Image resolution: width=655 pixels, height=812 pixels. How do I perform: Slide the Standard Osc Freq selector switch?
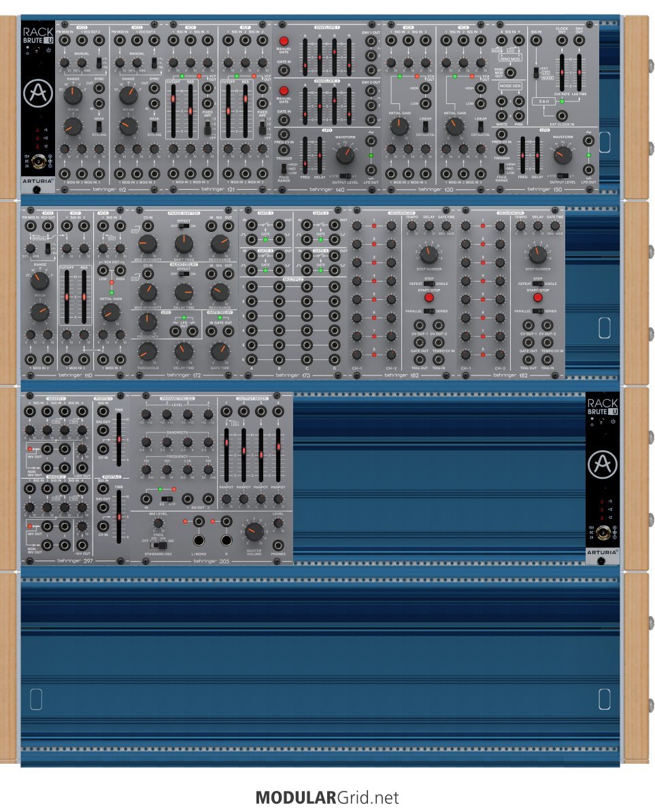pyautogui.click(x=158, y=545)
